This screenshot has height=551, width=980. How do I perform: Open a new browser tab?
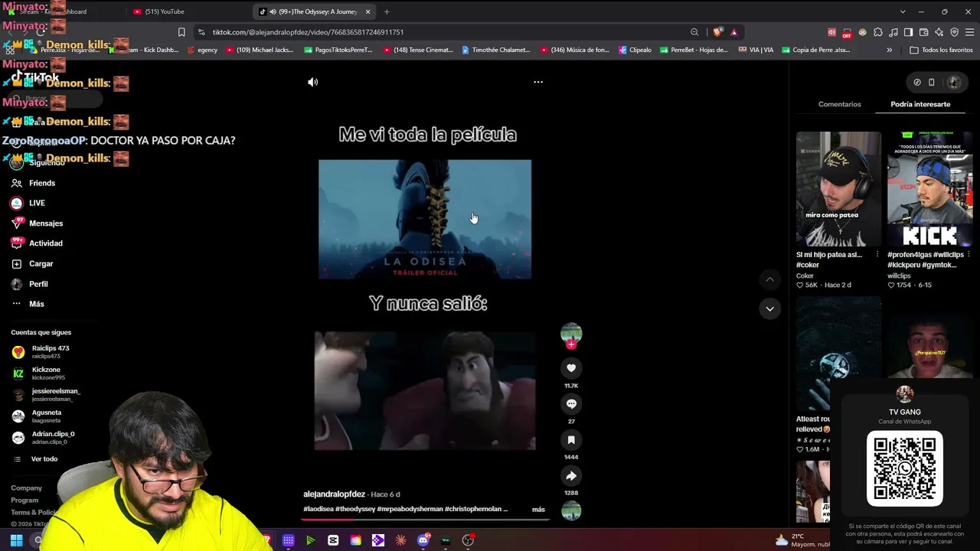pos(387,11)
